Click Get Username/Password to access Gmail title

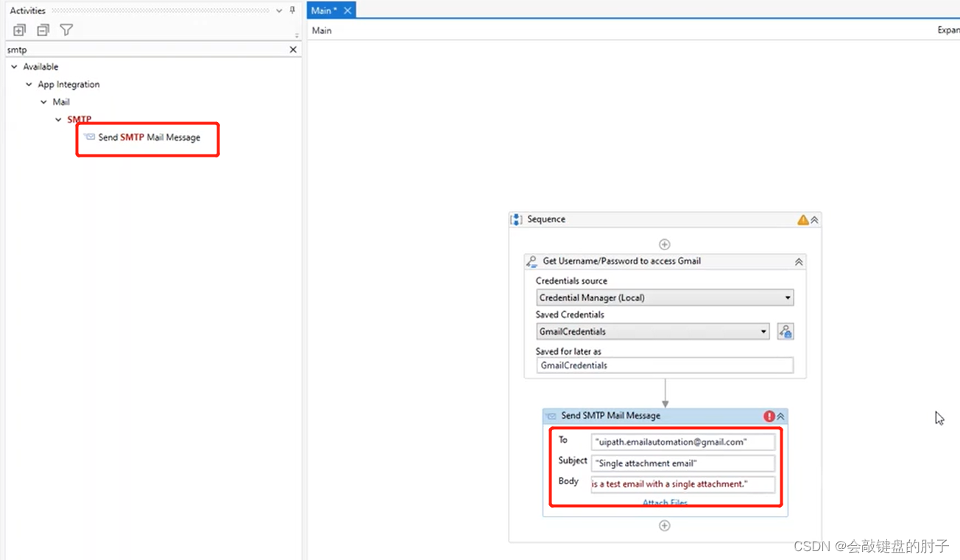coord(621,261)
